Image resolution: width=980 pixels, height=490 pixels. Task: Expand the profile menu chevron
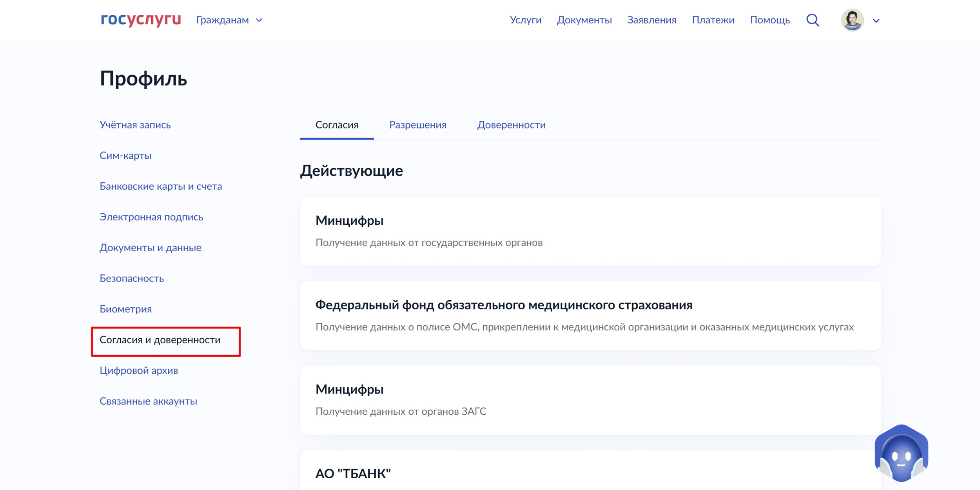876,21
